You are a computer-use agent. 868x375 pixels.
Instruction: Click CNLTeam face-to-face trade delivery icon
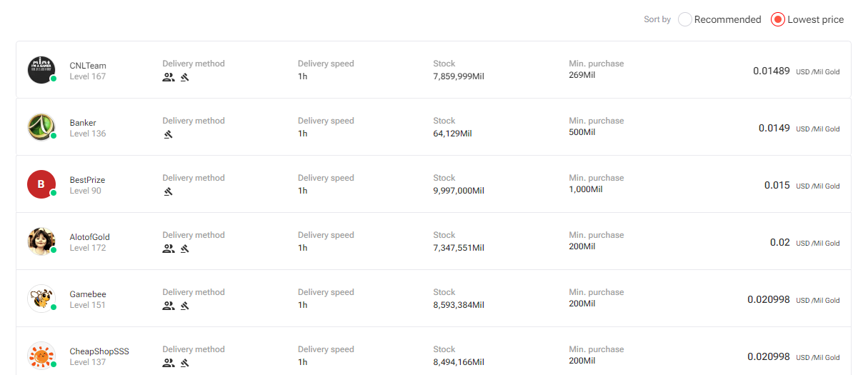(x=169, y=77)
